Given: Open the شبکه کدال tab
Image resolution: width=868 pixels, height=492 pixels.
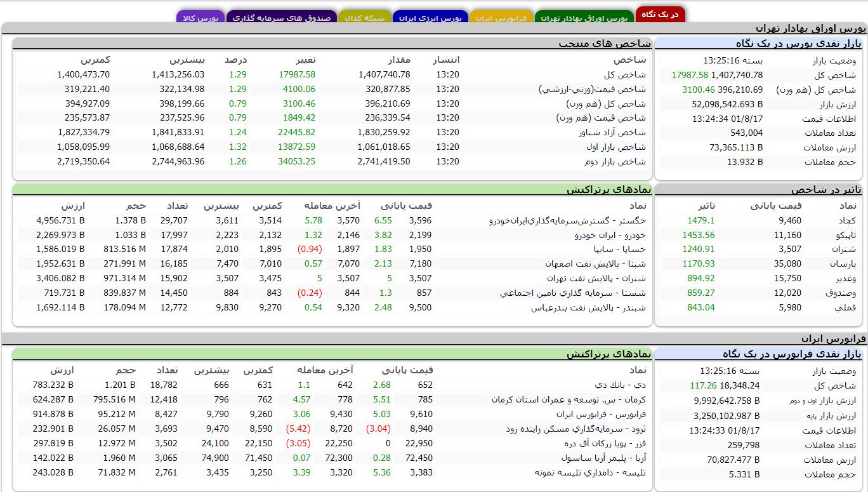Looking at the screenshot, I should 364,18.
